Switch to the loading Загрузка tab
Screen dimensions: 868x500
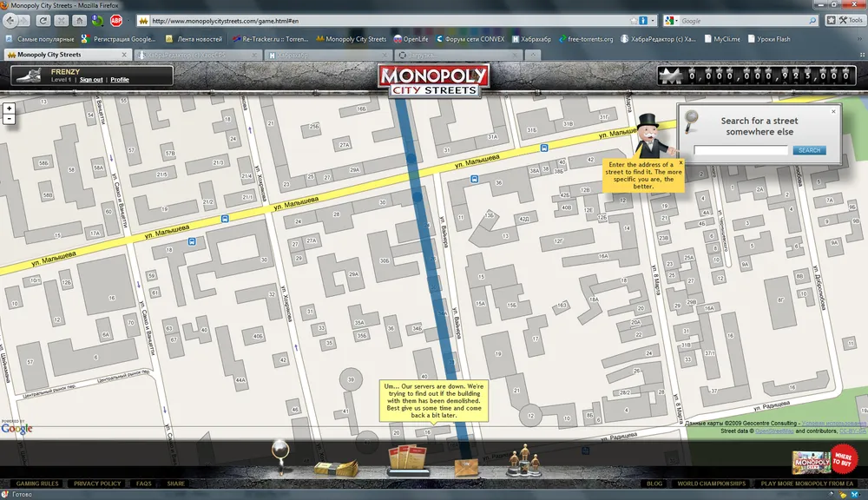[458, 55]
